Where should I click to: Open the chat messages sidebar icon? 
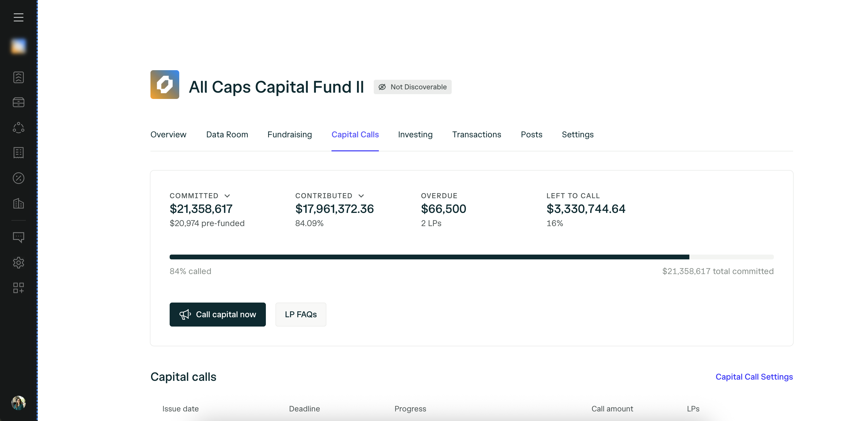click(x=19, y=237)
